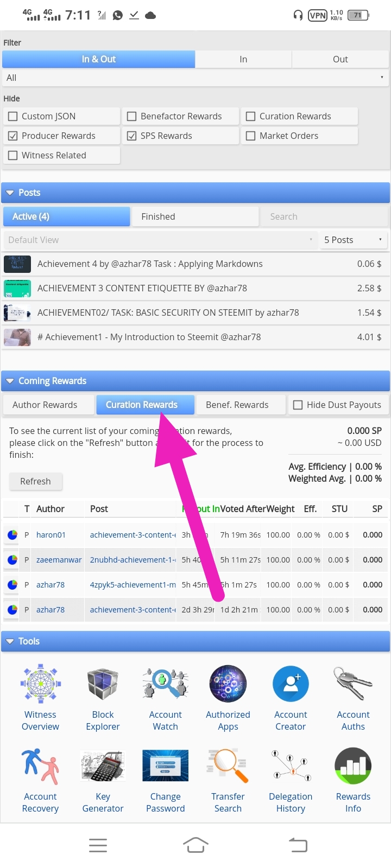Tap Android back button
Image resolution: width=391 pixels, height=868 pixels.
[298, 845]
